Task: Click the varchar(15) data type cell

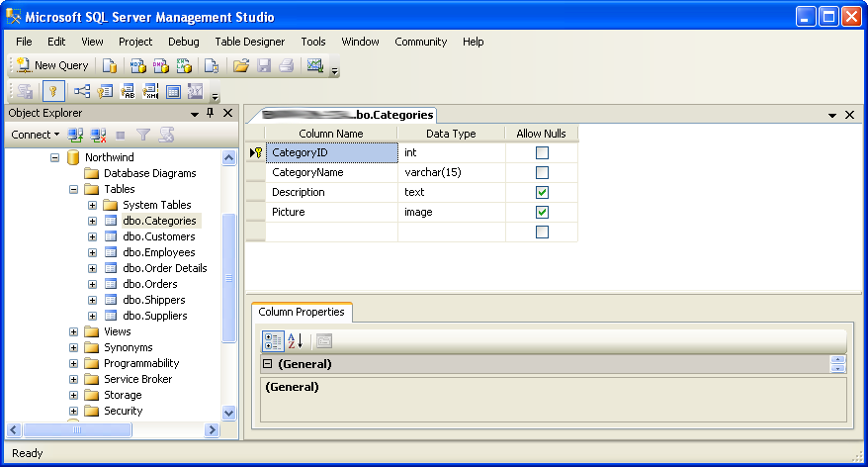Action: click(451, 173)
